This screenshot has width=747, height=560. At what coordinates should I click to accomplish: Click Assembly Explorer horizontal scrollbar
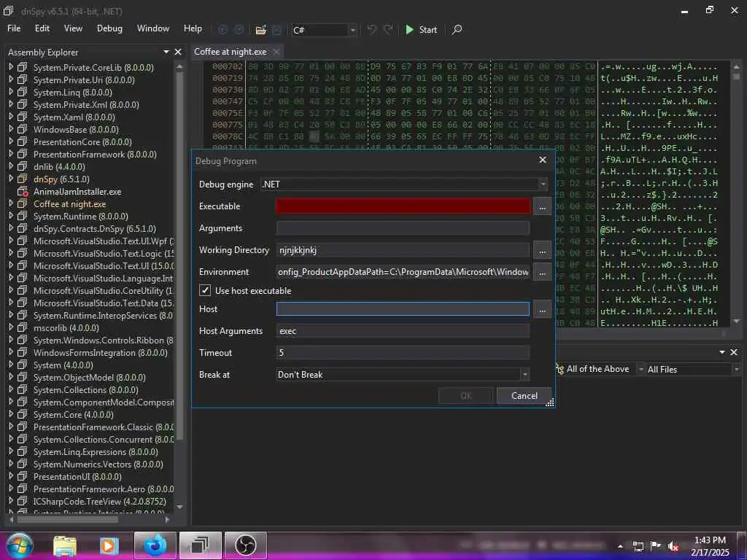[x=68, y=519]
